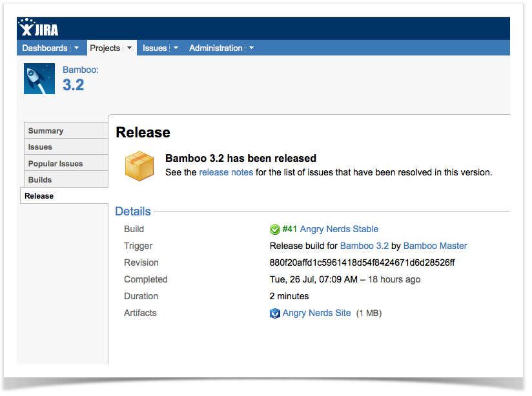The width and height of the screenshot is (532, 396).
Task: Click the artifact icon beside Angry Nerds Site
Action: (x=275, y=313)
